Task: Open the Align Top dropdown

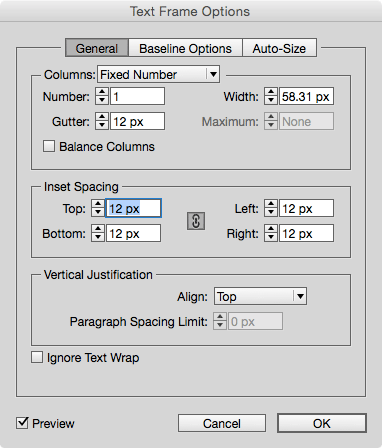Action: tap(260, 296)
